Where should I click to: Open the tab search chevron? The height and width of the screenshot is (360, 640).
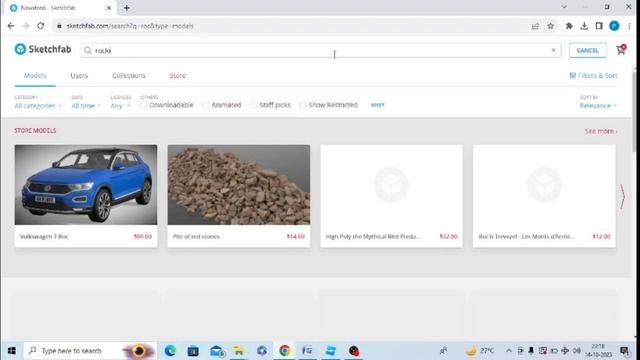click(564, 7)
